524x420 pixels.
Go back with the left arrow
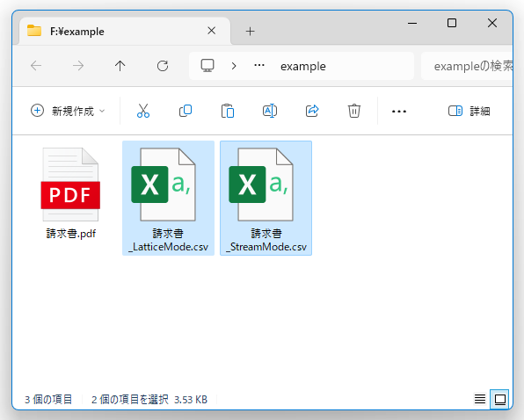[x=36, y=65]
